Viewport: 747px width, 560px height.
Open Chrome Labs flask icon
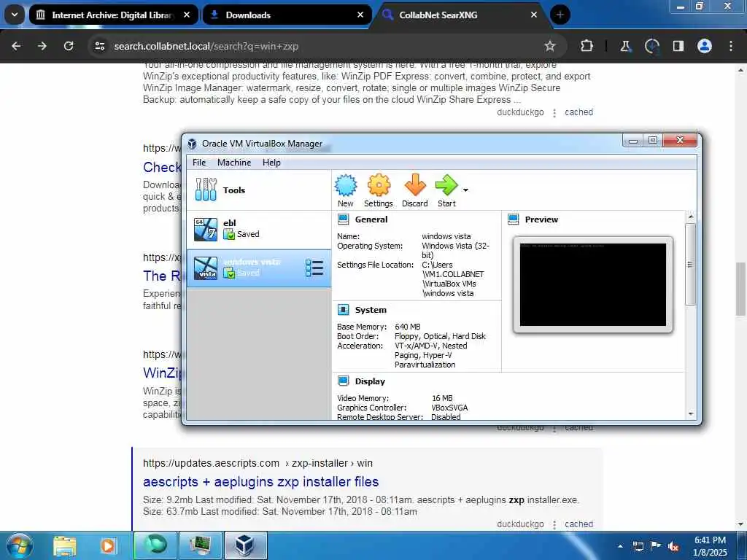point(625,46)
